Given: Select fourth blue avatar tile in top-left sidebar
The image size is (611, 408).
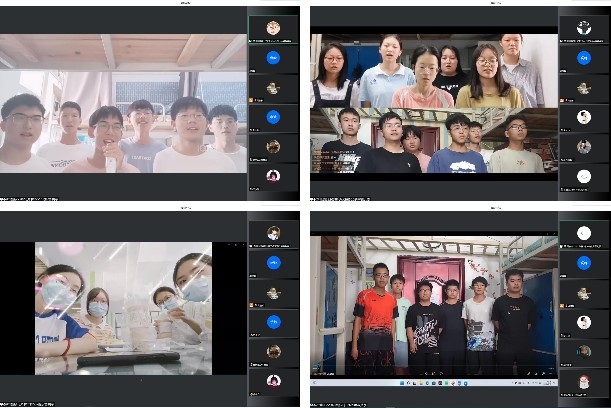Looking at the screenshot, I should point(273,117).
